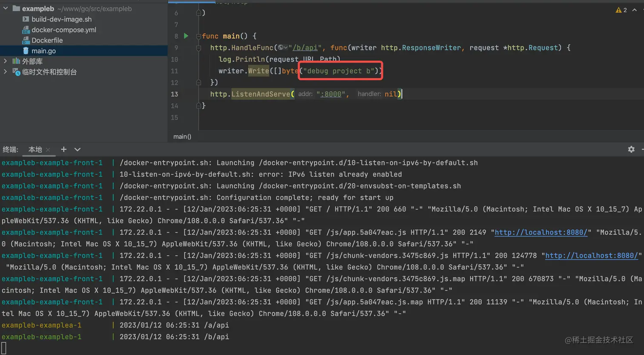The image size is (644, 355).
Task: Go to previous highlighted problem arrow
Action: click(635, 10)
